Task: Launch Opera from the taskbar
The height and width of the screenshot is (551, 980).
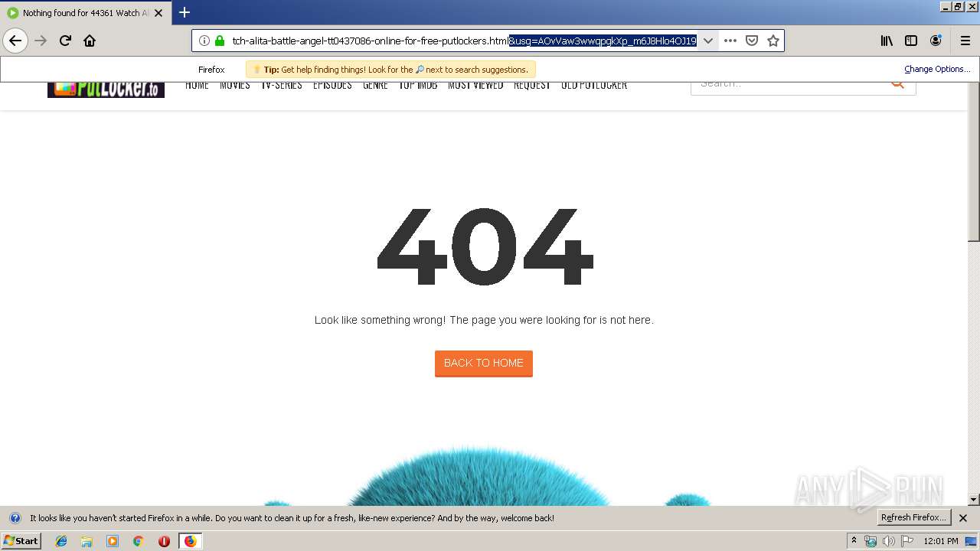Action: [164, 541]
